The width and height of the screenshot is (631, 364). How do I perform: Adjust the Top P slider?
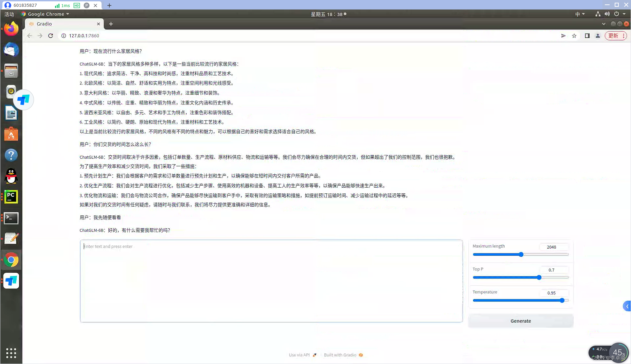point(521,277)
